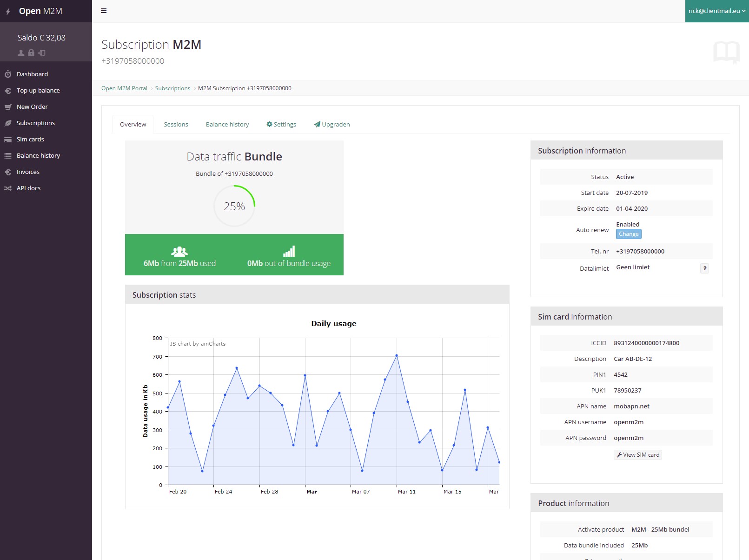The height and width of the screenshot is (560, 749).
Task: Expand the Subscriptions sidebar entry
Action: pos(36,123)
